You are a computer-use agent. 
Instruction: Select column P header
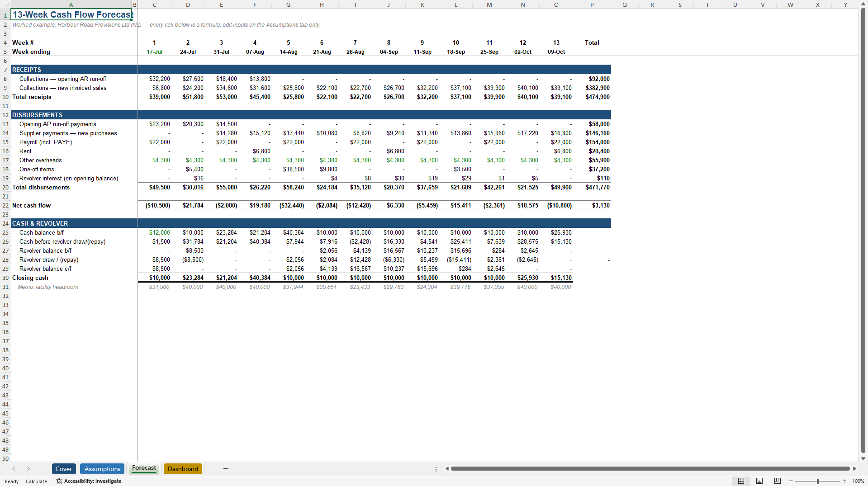tap(592, 5)
